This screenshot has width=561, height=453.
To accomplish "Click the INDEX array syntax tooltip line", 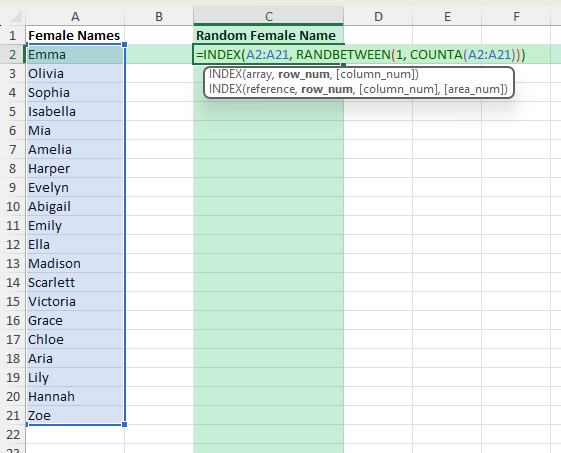I will (314, 74).
